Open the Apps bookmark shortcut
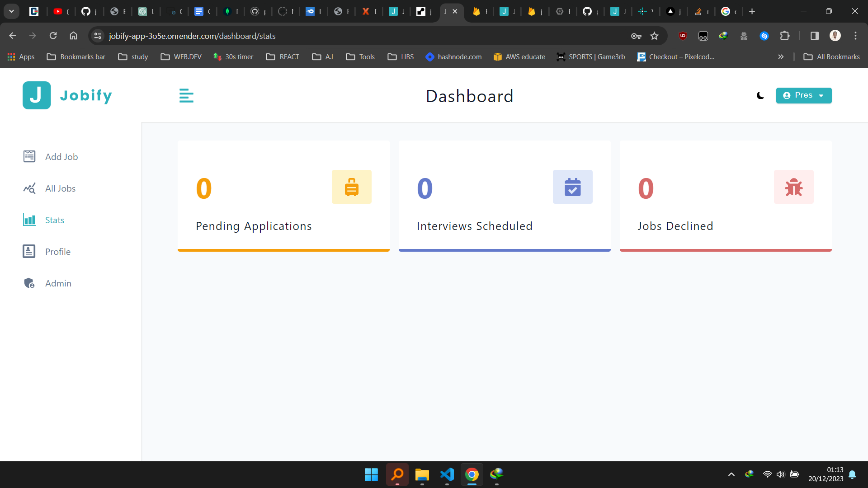The height and width of the screenshot is (488, 868). tap(21, 57)
